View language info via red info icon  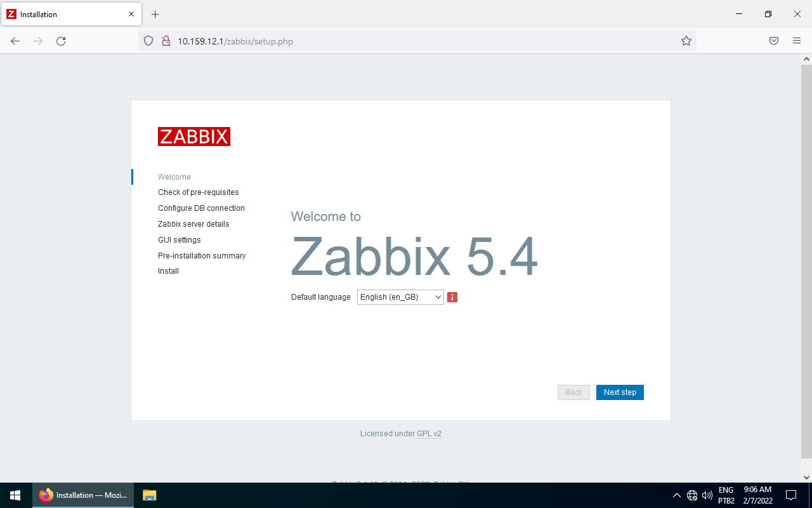452,297
